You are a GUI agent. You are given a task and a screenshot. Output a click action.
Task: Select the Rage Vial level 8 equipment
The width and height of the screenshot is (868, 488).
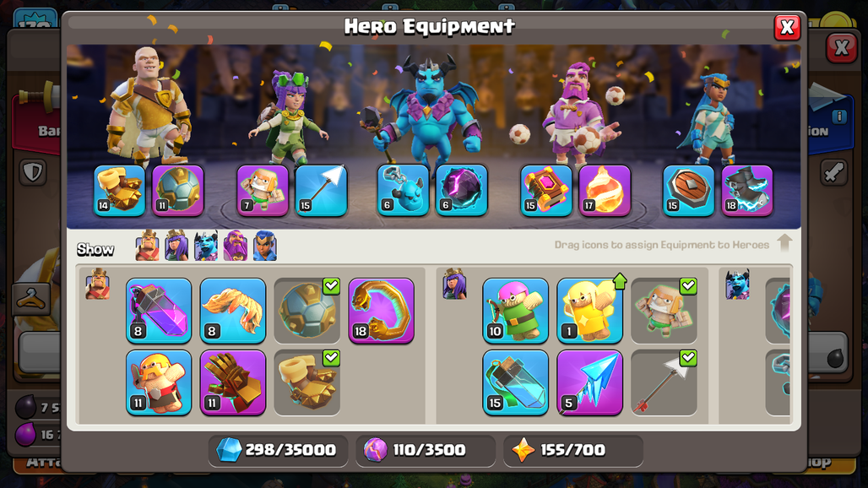159,311
